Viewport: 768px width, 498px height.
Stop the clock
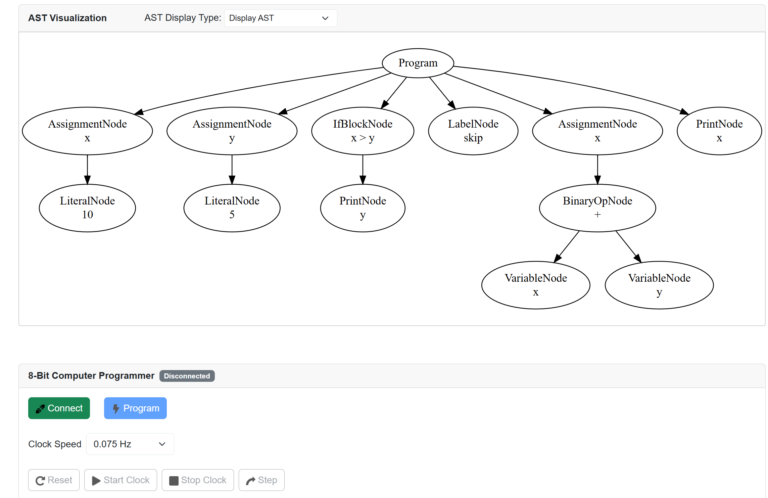pyautogui.click(x=198, y=480)
